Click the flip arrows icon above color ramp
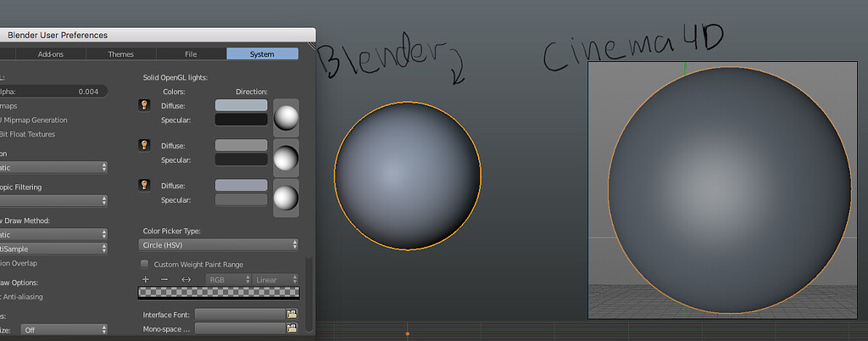The height and width of the screenshot is (341, 868). (x=186, y=280)
